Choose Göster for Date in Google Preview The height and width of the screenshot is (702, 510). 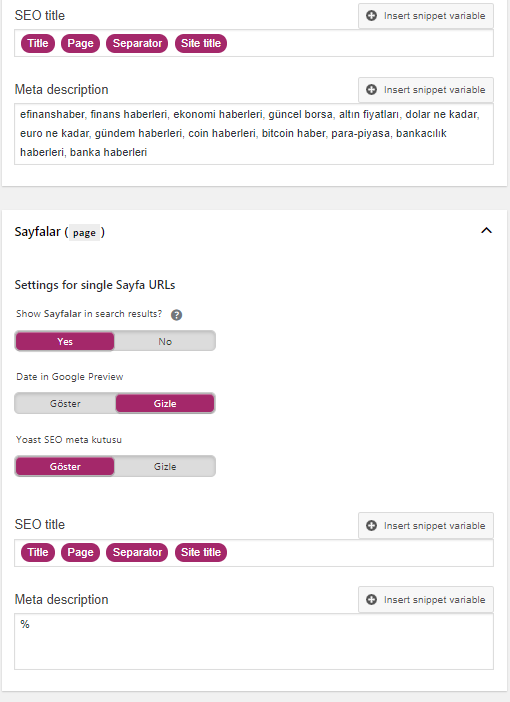[65, 403]
